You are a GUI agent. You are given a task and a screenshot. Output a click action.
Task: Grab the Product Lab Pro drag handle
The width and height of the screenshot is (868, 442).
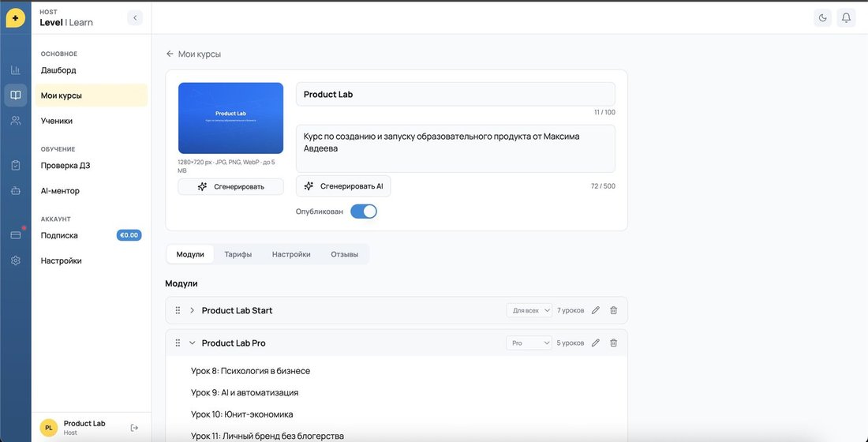click(178, 343)
